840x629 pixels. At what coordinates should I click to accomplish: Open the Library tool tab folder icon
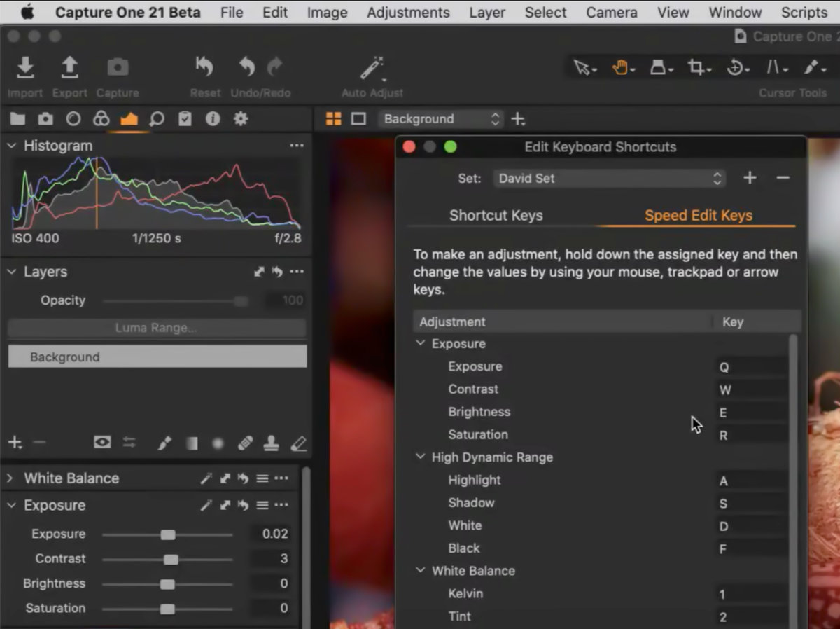pyautogui.click(x=17, y=119)
